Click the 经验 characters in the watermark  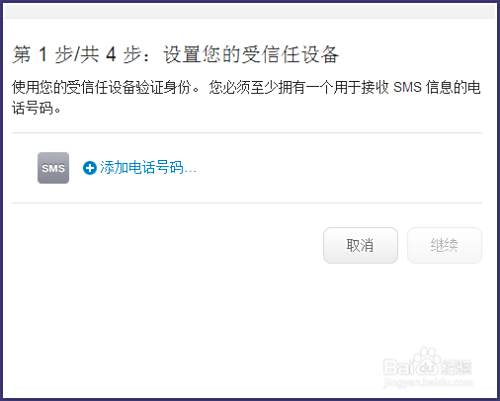[x=457, y=367]
